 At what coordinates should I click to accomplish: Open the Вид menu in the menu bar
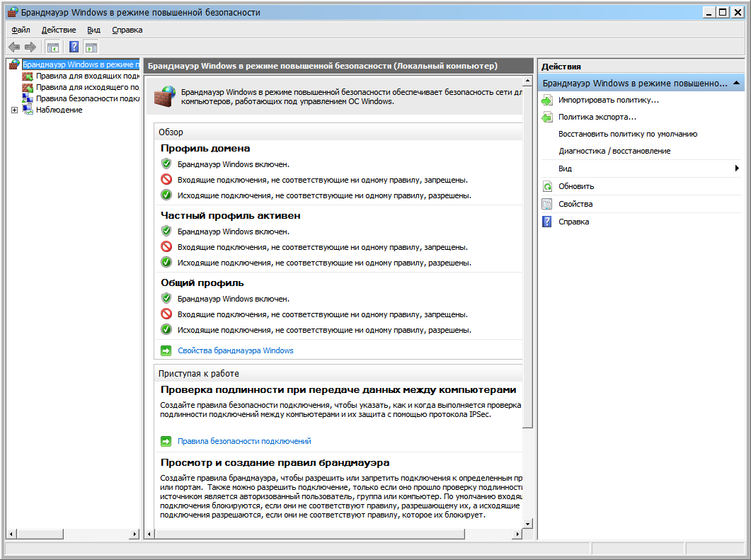[93, 30]
